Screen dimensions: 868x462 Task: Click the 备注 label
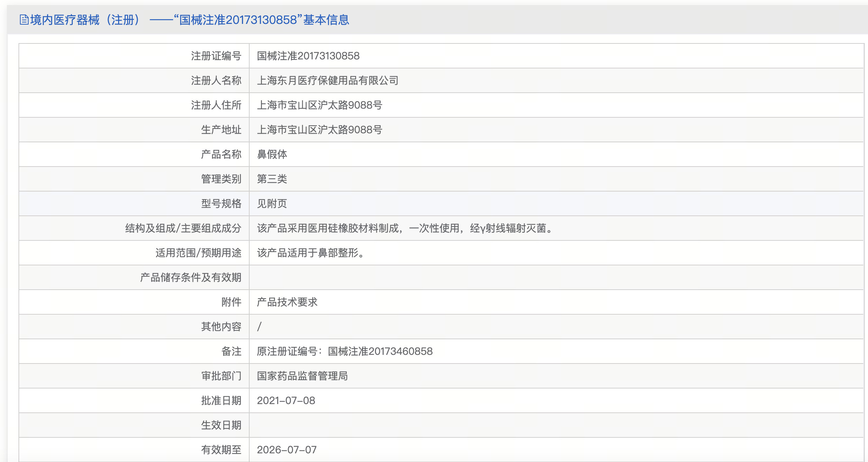(x=231, y=351)
